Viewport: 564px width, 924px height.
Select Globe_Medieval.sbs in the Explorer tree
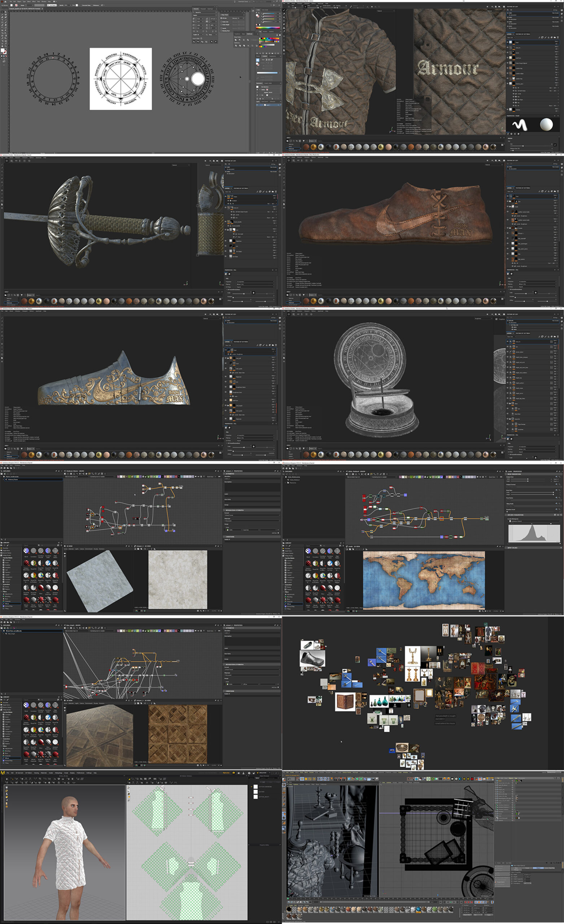(294, 477)
